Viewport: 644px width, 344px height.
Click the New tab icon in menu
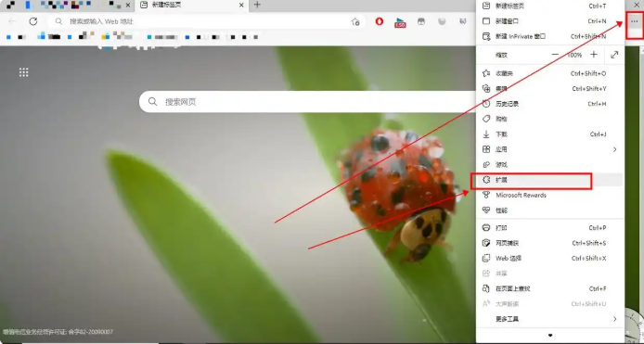486,6
